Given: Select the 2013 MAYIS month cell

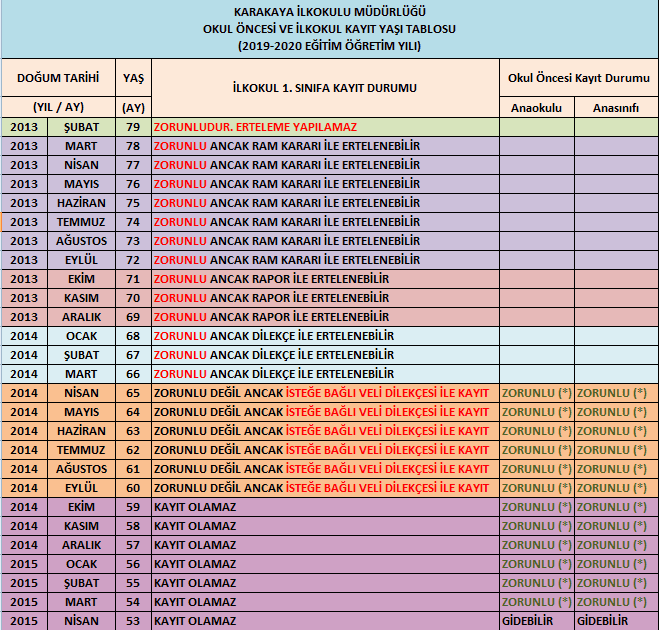Looking at the screenshot, I should pyautogui.click(x=81, y=184).
